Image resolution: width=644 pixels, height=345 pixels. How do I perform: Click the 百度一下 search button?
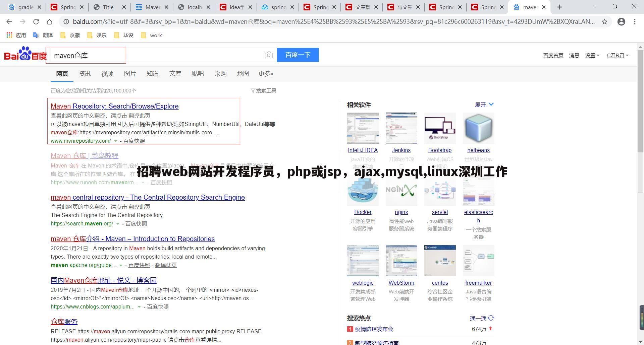tap(298, 55)
